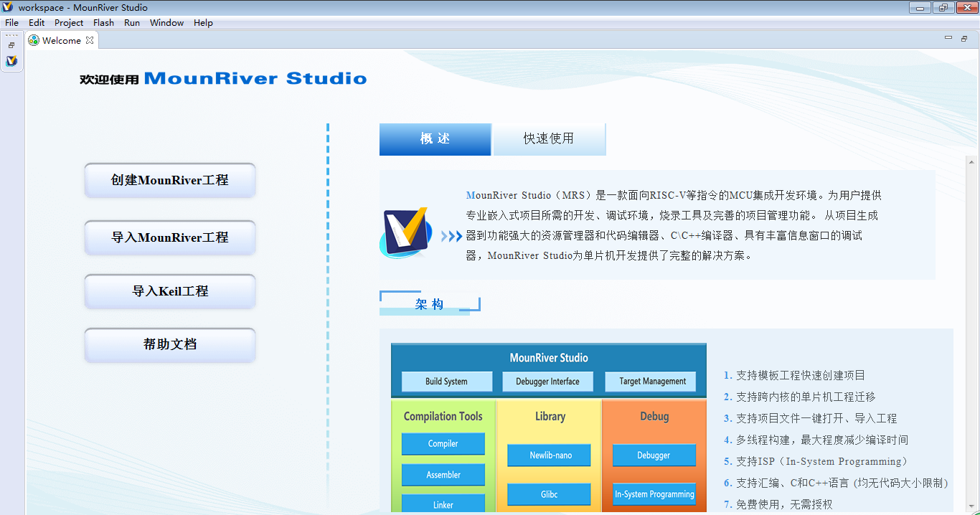
Task: Click the Newlib-nano block
Action: tap(550, 455)
